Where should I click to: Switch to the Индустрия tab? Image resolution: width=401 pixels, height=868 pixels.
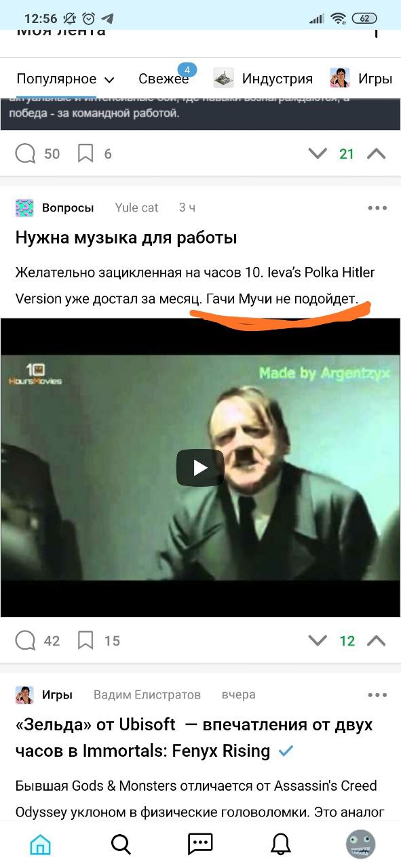[x=263, y=79]
